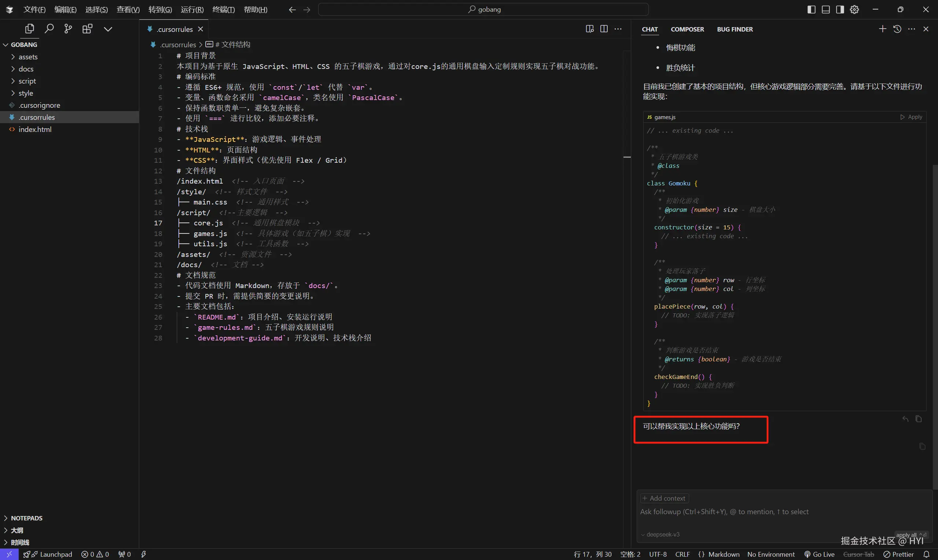Toggle the secondary sidebar visibility
The width and height of the screenshot is (938, 560).
click(839, 9)
